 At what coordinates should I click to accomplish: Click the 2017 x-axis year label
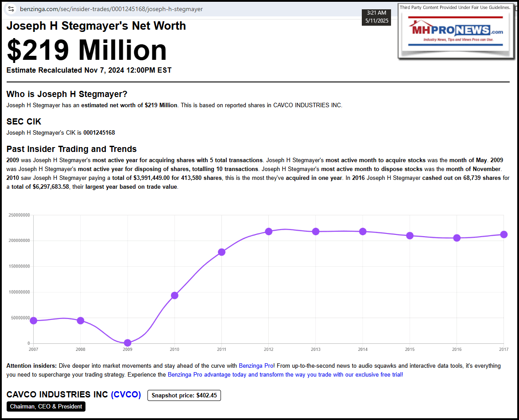click(x=504, y=349)
